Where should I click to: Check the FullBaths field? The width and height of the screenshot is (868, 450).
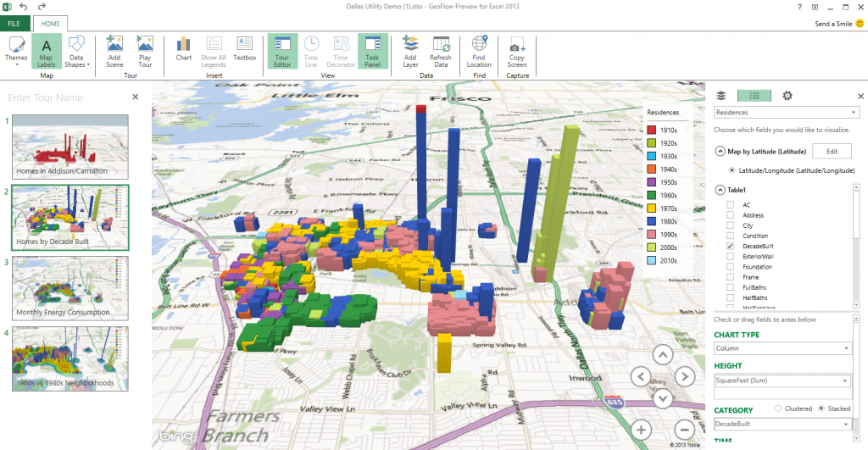pyautogui.click(x=730, y=287)
